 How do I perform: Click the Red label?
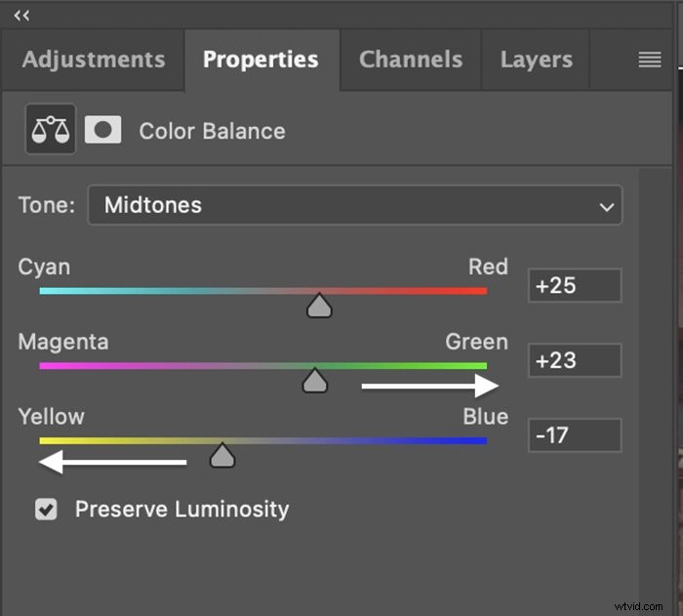pos(488,267)
